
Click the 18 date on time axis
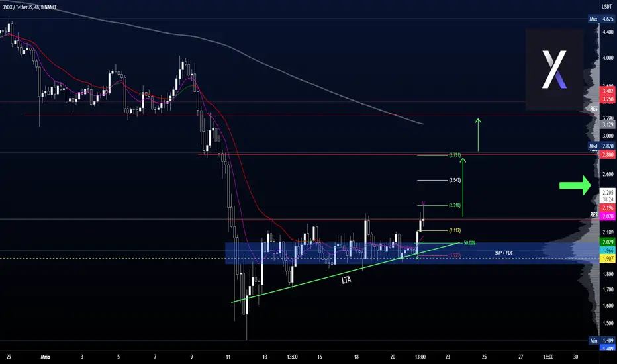coord(356,357)
